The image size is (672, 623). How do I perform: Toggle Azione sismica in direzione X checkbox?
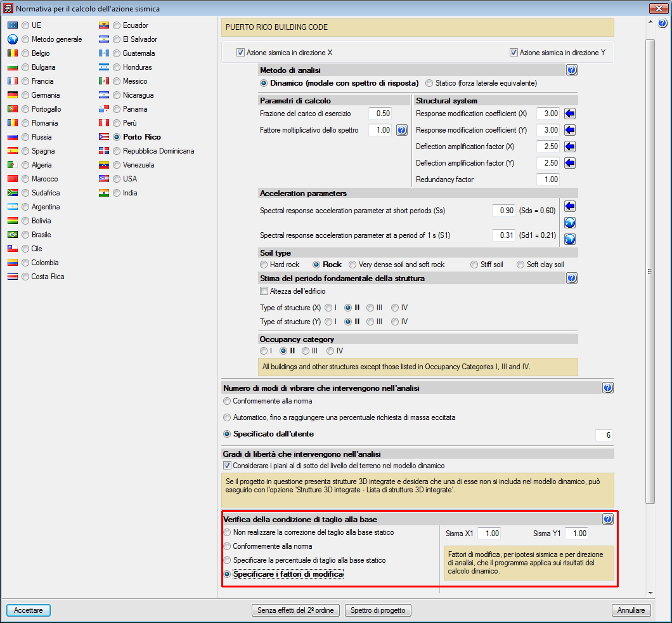[240, 53]
